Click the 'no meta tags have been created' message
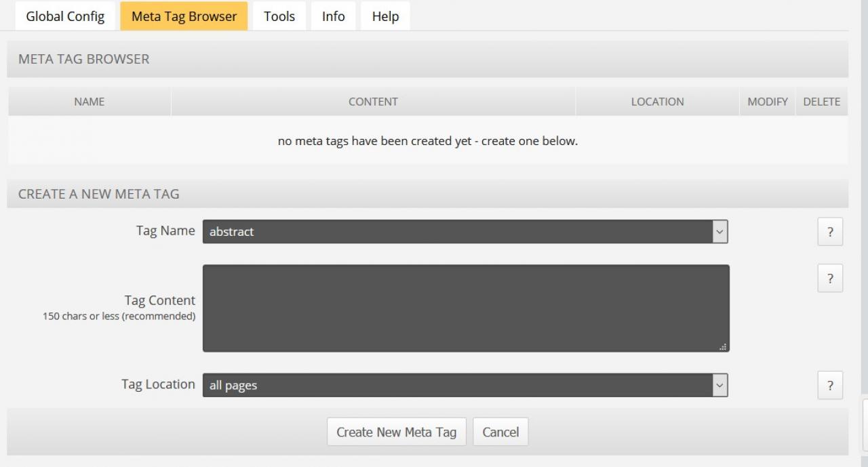The image size is (868, 467). [x=428, y=141]
